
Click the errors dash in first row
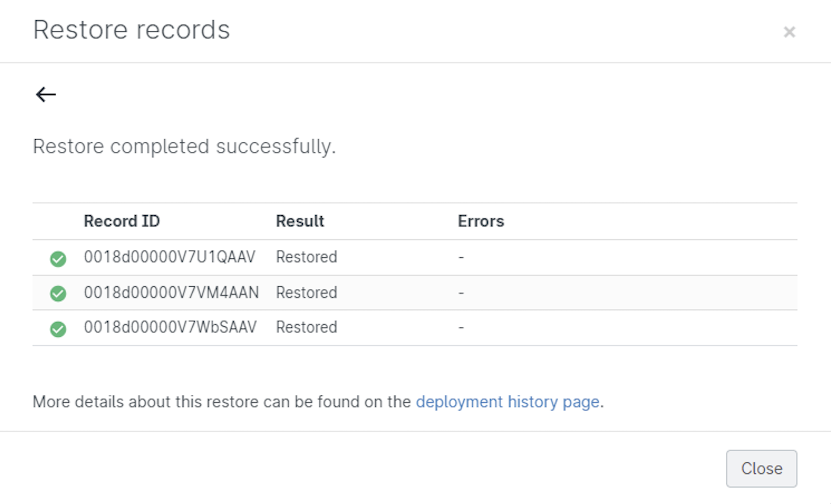coord(461,257)
